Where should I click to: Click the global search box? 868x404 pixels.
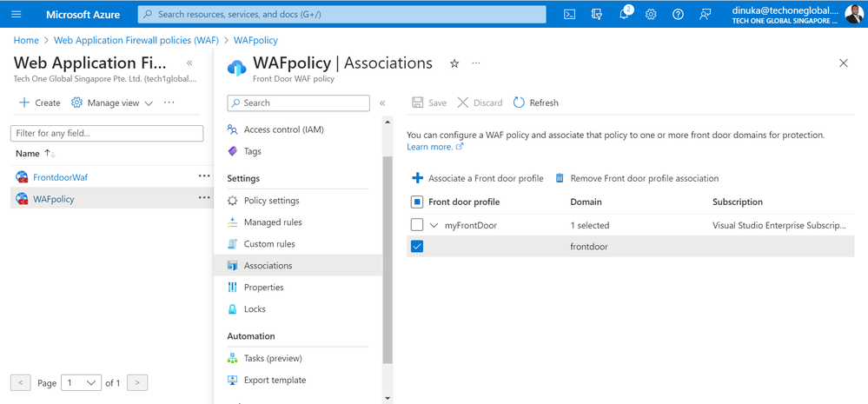tap(341, 15)
